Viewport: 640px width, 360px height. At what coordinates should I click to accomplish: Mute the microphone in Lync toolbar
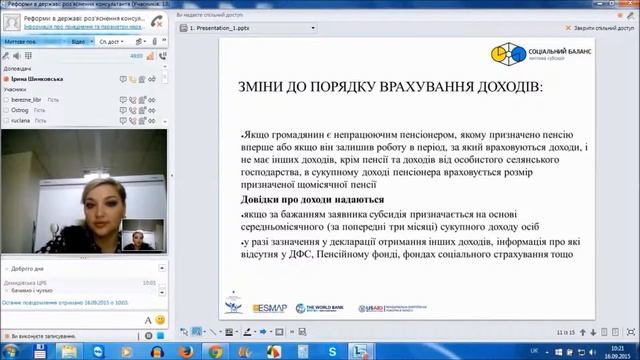coord(6,56)
